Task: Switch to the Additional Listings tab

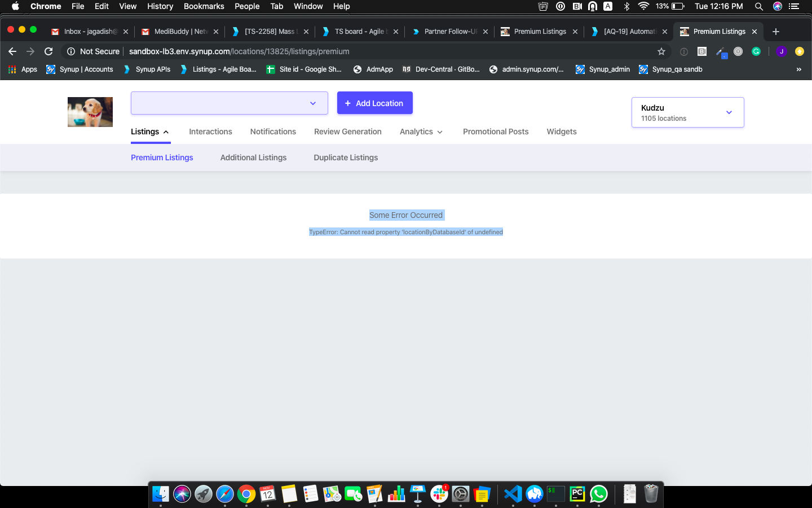Action: click(253, 157)
